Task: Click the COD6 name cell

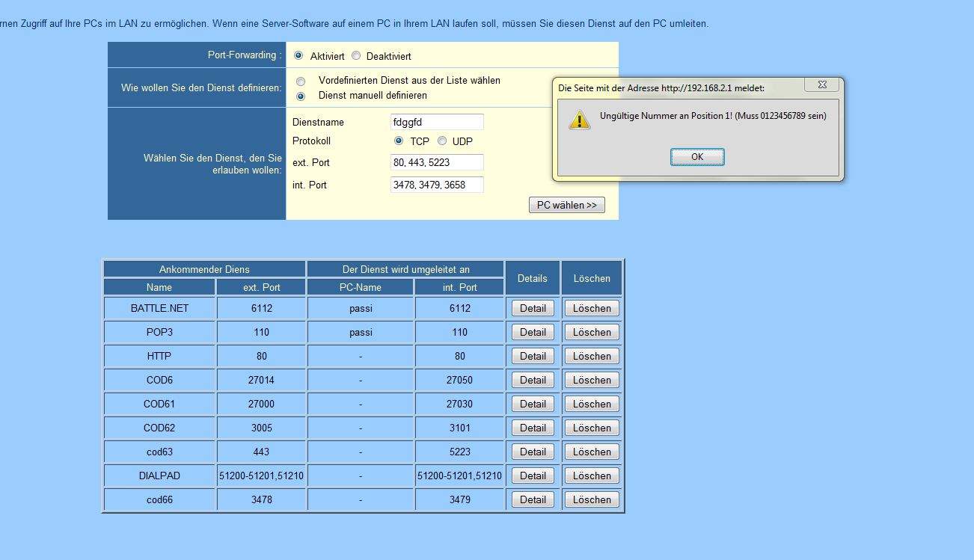Action: click(159, 380)
